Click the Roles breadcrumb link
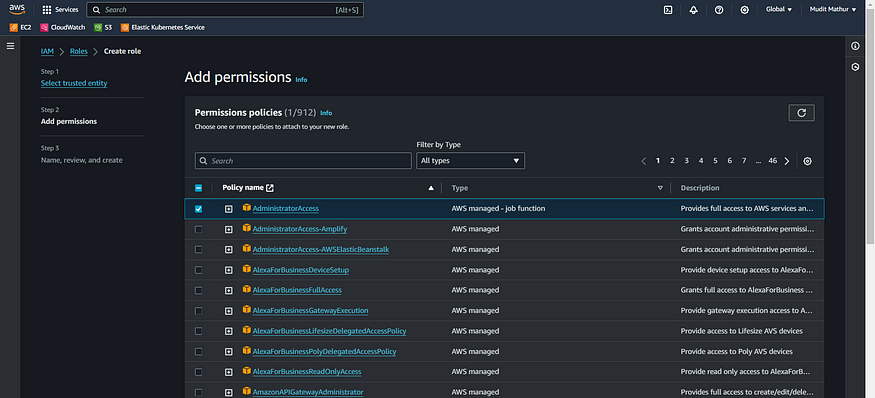Screen dimensions: 875x398 [x=79, y=51]
